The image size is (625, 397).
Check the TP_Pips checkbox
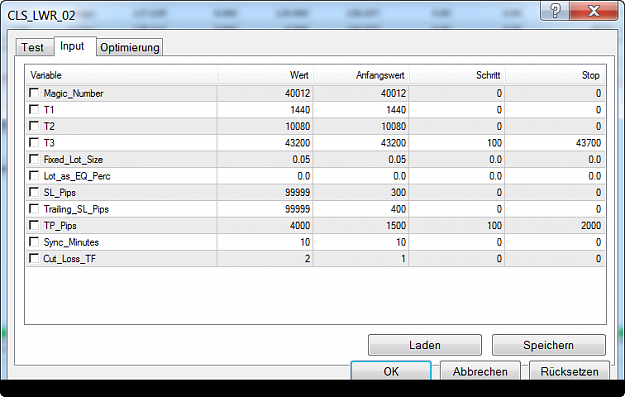tap(34, 226)
